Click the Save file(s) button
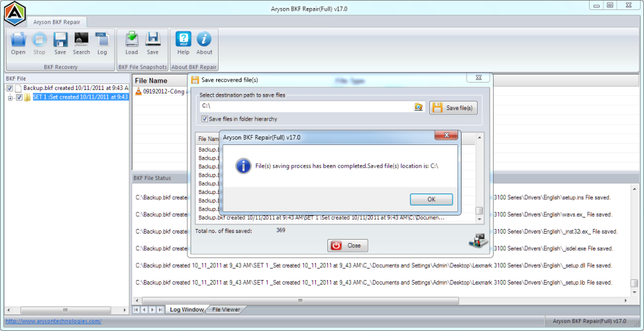The image size is (644, 331). [x=454, y=107]
